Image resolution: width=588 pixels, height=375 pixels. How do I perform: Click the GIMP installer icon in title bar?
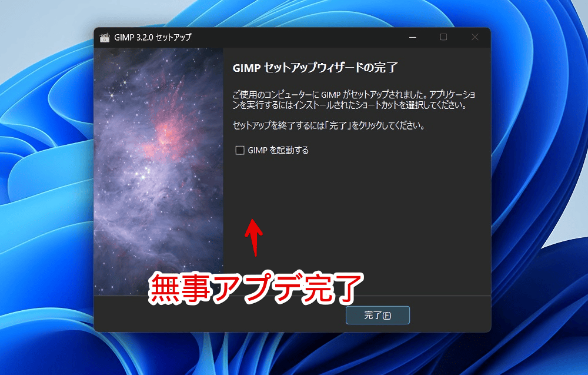[x=105, y=38]
